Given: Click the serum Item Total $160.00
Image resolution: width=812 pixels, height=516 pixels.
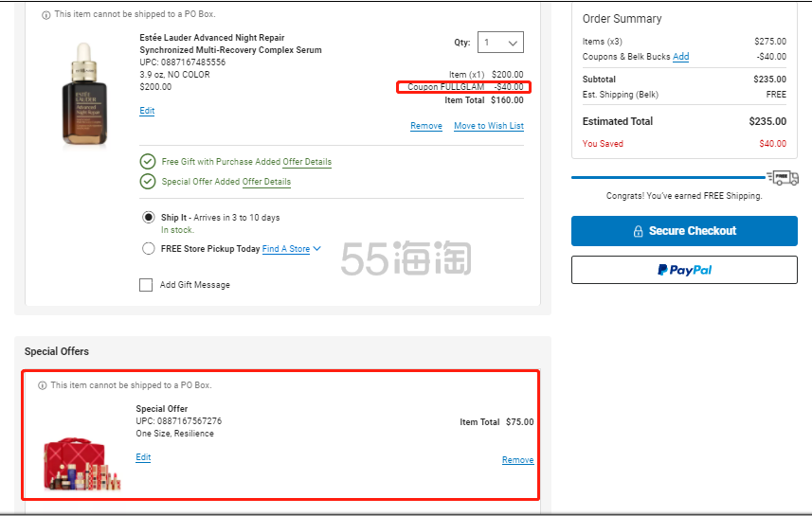Looking at the screenshot, I should [483, 100].
